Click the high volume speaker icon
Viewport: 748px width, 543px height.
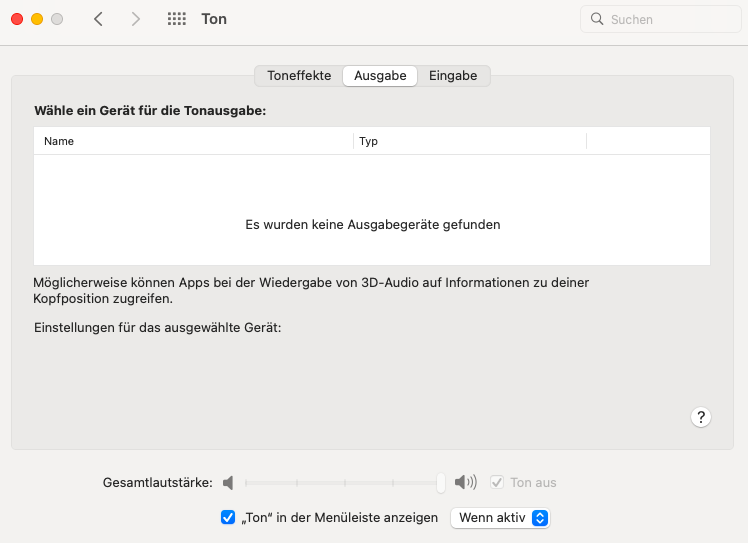point(465,483)
